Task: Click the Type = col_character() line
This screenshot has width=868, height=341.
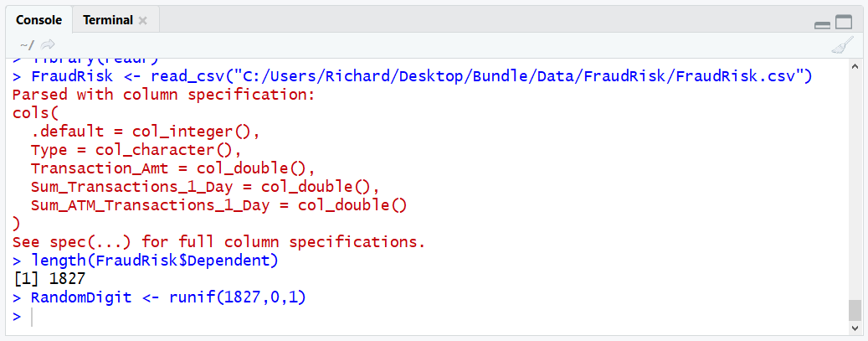Action: click(x=136, y=150)
